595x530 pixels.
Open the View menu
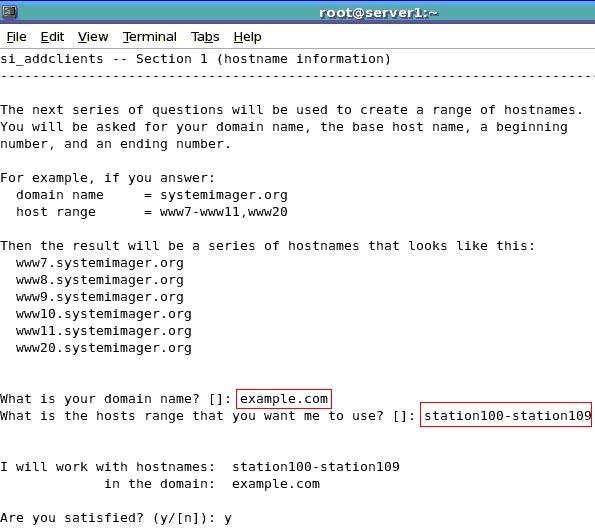(93, 37)
